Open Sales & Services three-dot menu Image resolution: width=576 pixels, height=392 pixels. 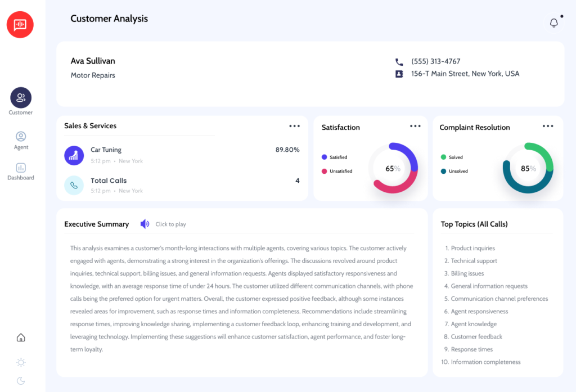tap(295, 126)
